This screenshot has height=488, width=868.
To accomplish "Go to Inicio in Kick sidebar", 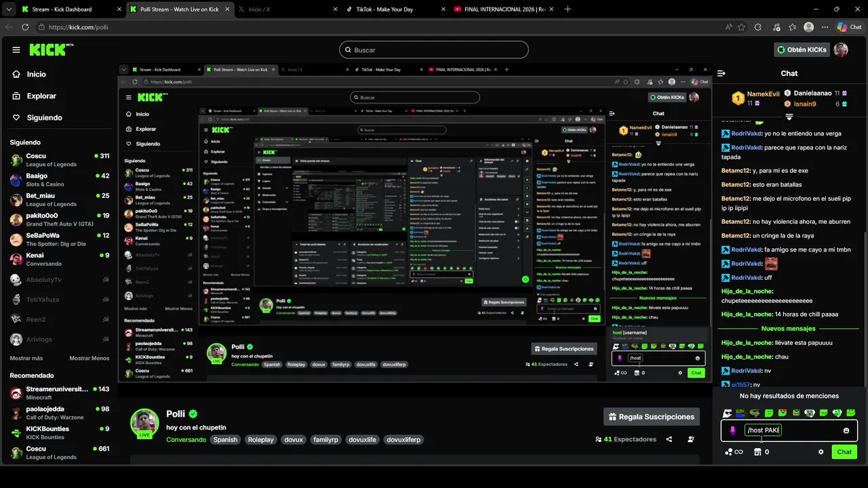I will pyautogui.click(x=30, y=74).
